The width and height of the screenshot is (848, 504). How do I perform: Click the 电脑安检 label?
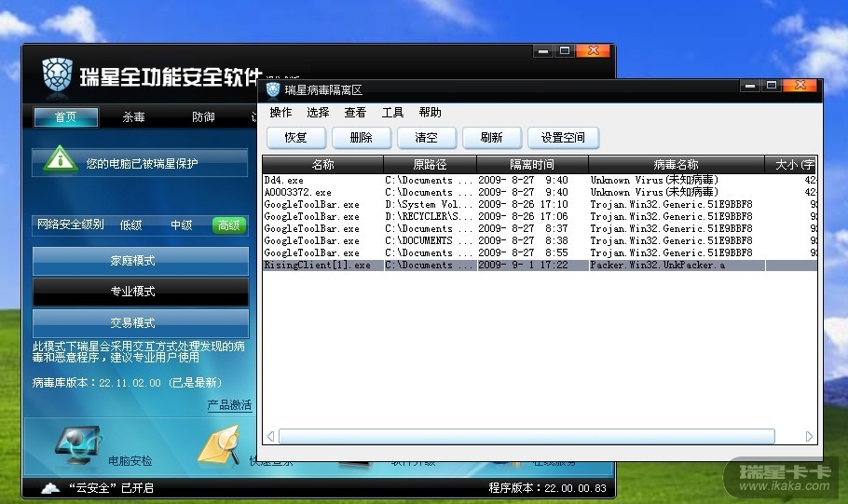point(130,461)
